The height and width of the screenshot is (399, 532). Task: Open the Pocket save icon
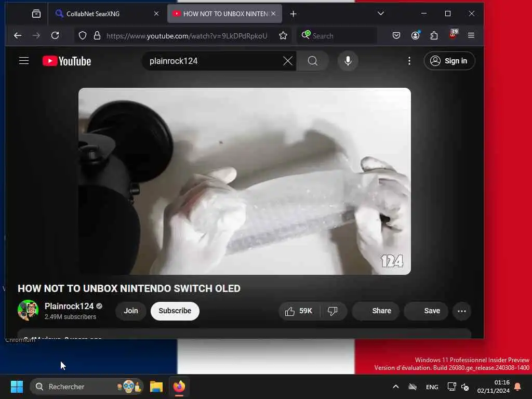(396, 35)
